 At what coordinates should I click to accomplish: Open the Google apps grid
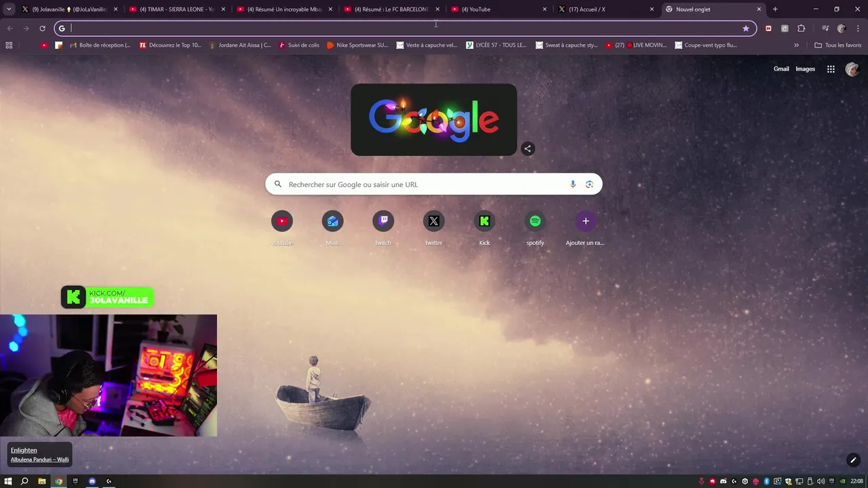[x=831, y=69]
